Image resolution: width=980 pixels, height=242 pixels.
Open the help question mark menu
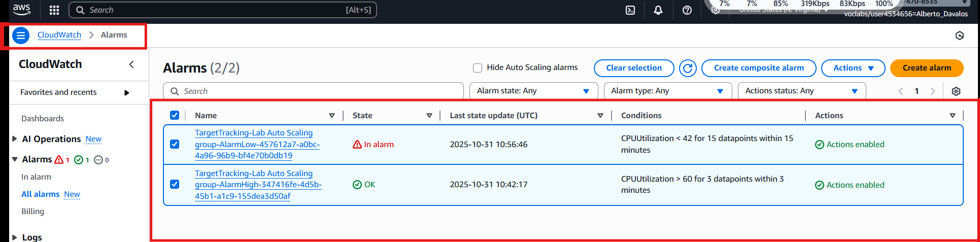pyautogui.click(x=687, y=10)
